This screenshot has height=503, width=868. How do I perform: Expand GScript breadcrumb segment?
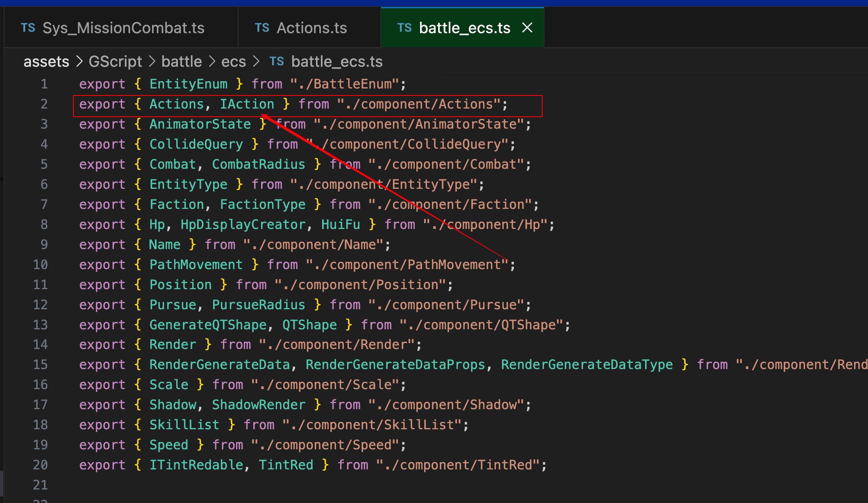[115, 61]
